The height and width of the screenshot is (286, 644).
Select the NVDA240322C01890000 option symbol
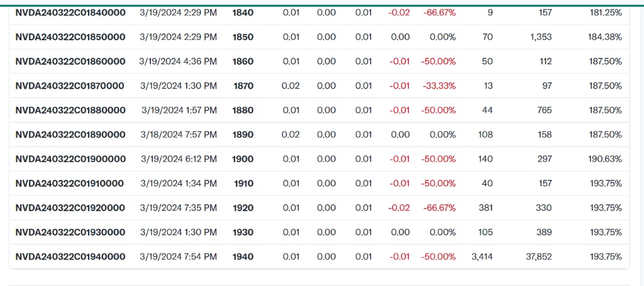click(x=70, y=135)
